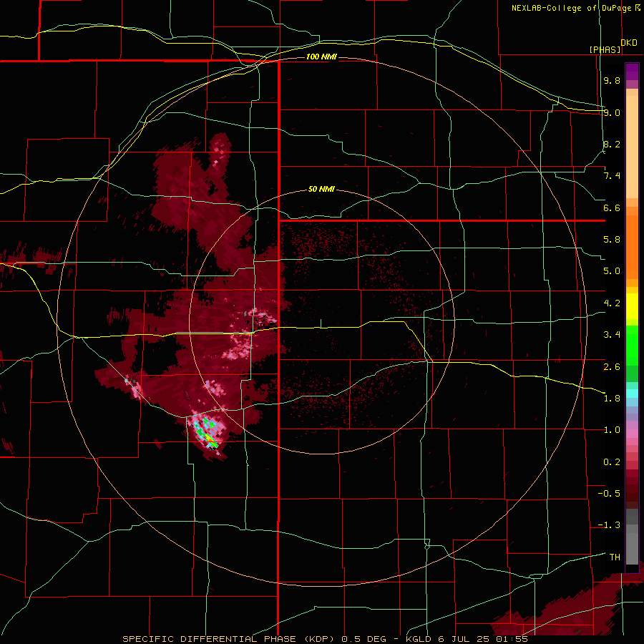Image resolution: width=644 pixels, height=644 pixels.
Task: Click the 4.2 scale label
Action: [x=612, y=303]
